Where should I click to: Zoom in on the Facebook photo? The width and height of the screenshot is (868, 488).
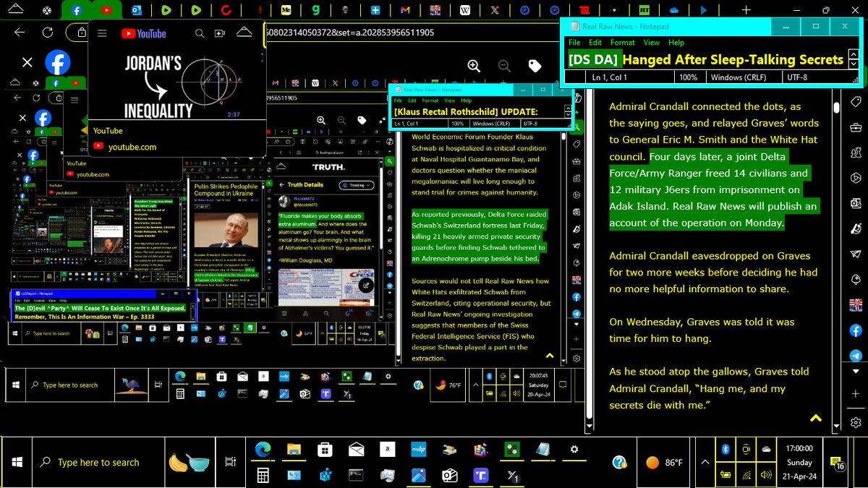474,66
